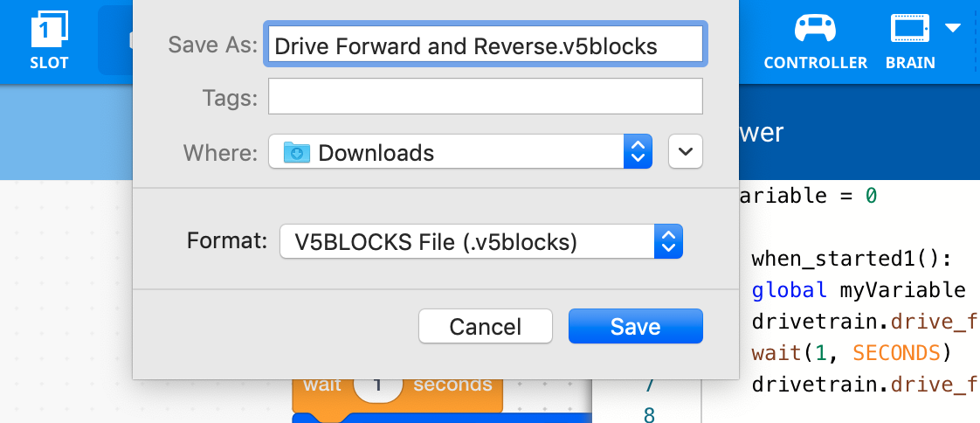Click the when_started1() code line
980x423 pixels.
850,259
